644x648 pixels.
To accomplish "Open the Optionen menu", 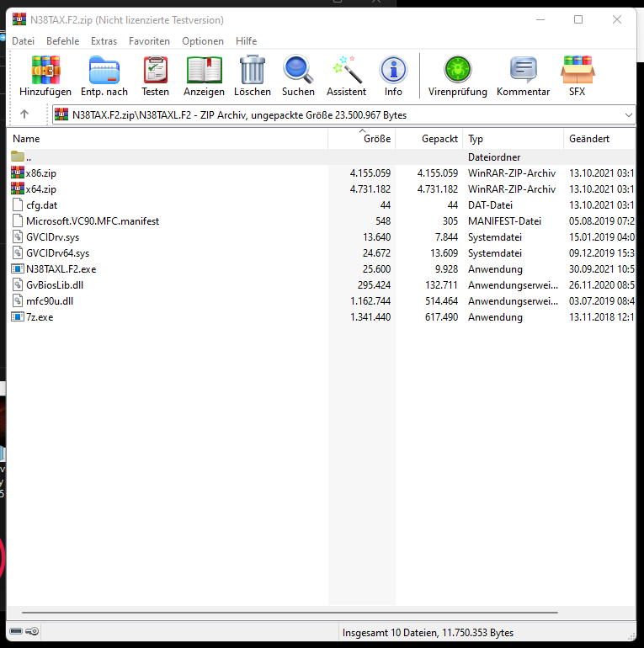I will pos(203,41).
